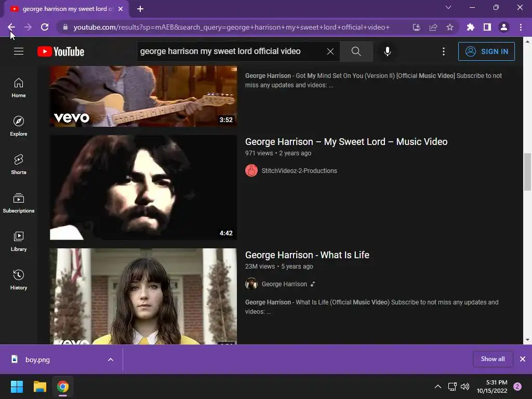Open George Harrison channel name link

click(284, 284)
